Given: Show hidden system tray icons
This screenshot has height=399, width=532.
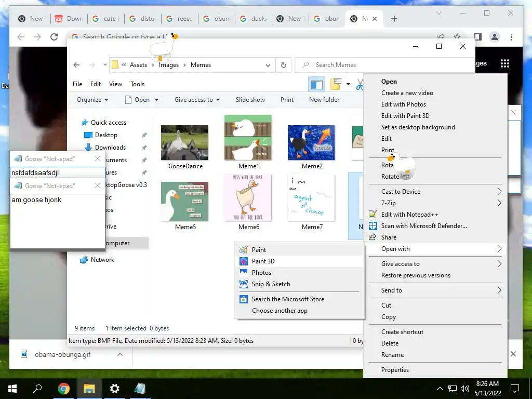Looking at the screenshot, I should tap(440, 389).
